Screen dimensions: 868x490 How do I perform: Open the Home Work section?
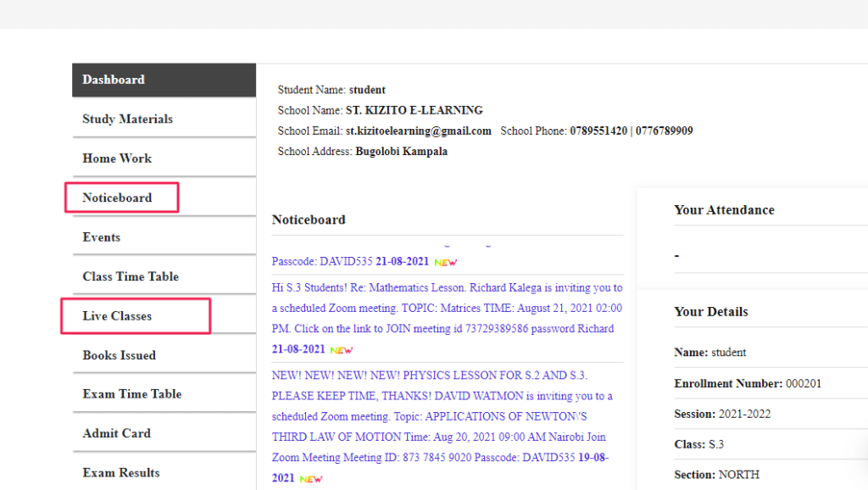click(x=117, y=159)
